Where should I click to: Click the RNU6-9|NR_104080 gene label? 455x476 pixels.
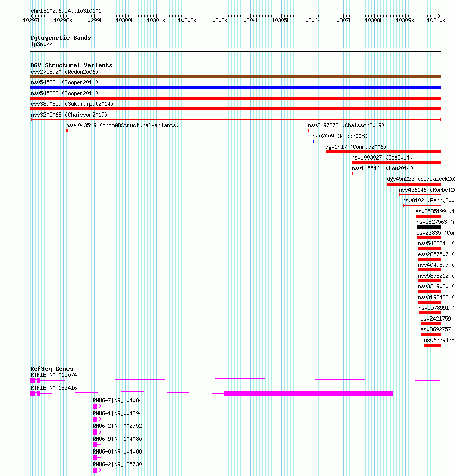pyautogui.click(x=117, y=439)
